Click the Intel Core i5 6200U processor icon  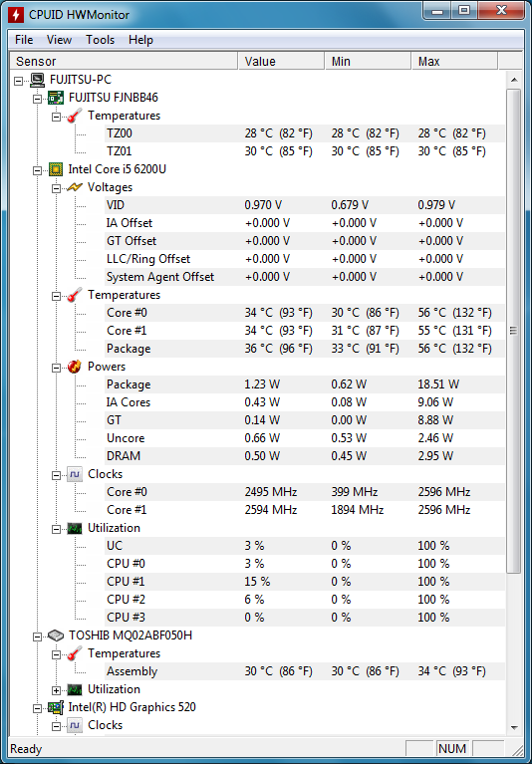56,169
